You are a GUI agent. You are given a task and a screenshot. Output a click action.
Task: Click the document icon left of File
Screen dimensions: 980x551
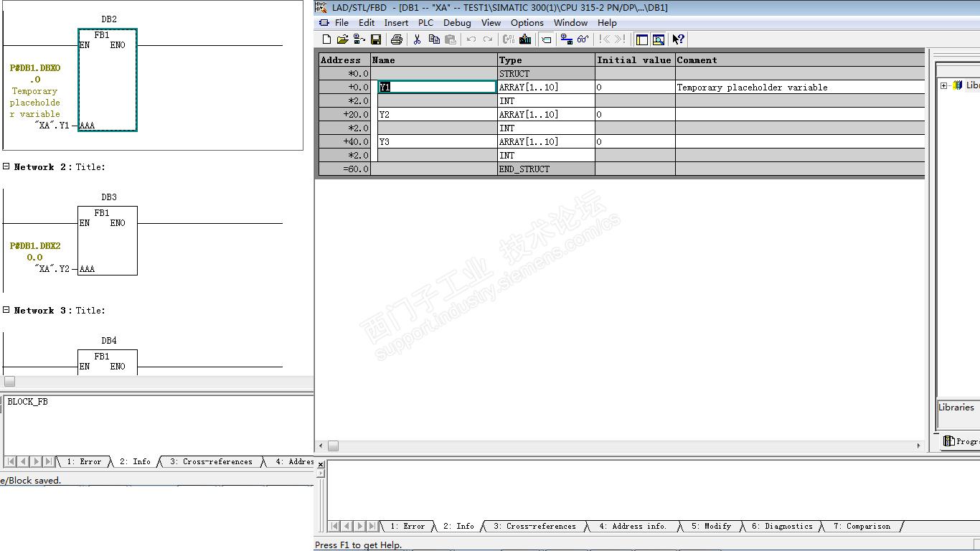[x=324, y=23]
